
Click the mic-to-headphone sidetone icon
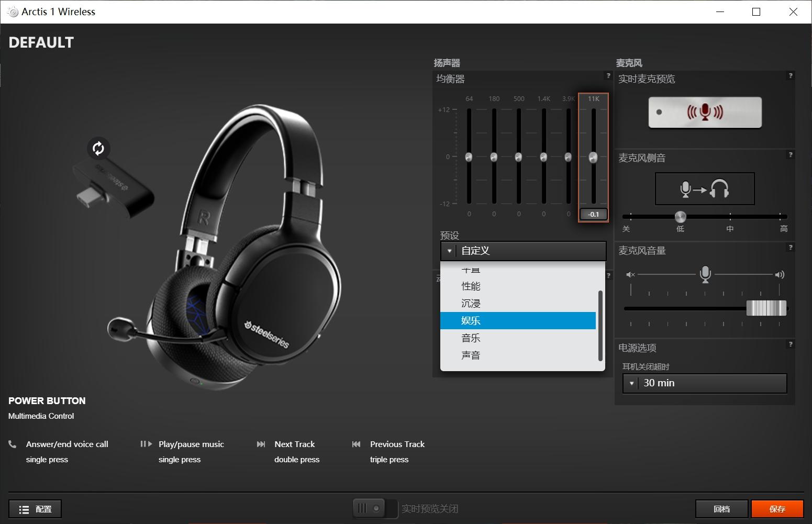[704, 188]
